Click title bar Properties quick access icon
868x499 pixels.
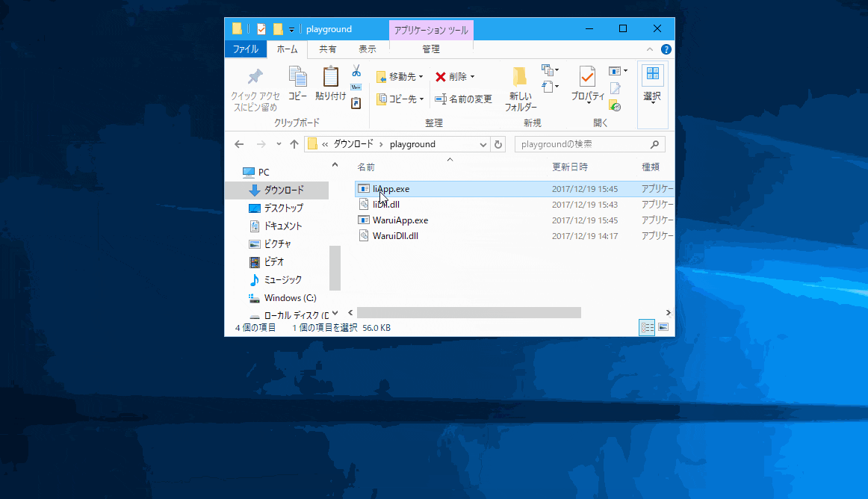261,29
